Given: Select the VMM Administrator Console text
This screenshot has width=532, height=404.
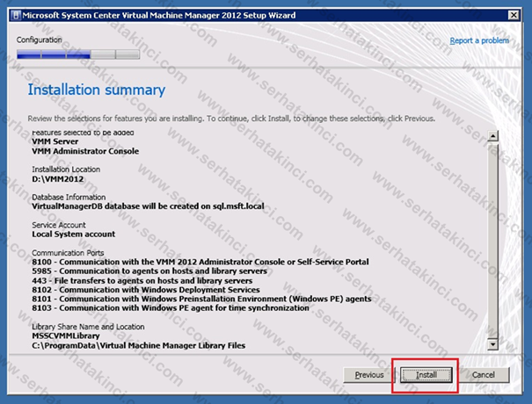Looking at the screenshot, I should (85, 151).
